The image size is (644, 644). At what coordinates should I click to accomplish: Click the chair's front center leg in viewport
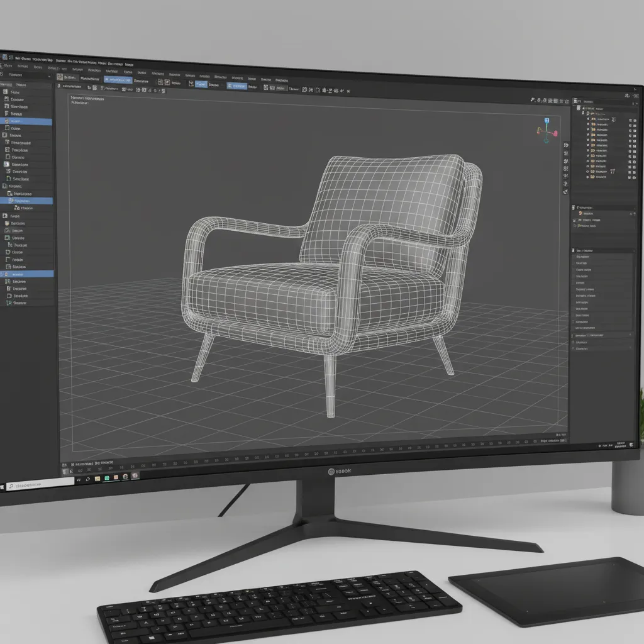click(x=330, y=386)
